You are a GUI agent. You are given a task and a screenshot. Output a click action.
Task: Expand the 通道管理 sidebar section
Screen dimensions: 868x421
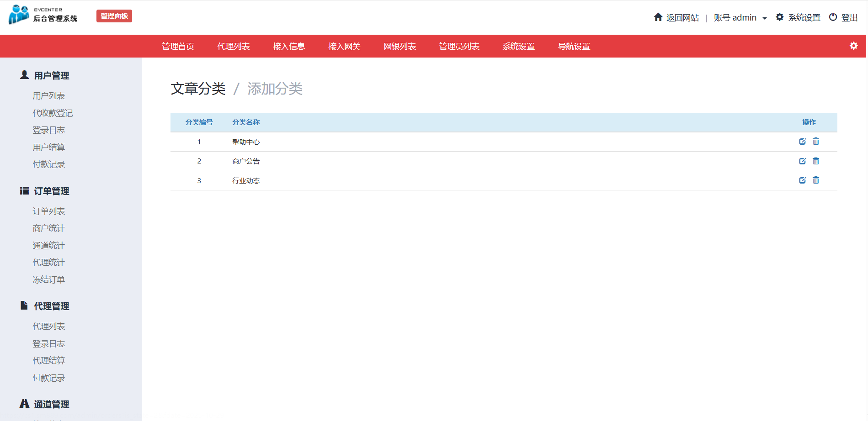tap(51, 404)
